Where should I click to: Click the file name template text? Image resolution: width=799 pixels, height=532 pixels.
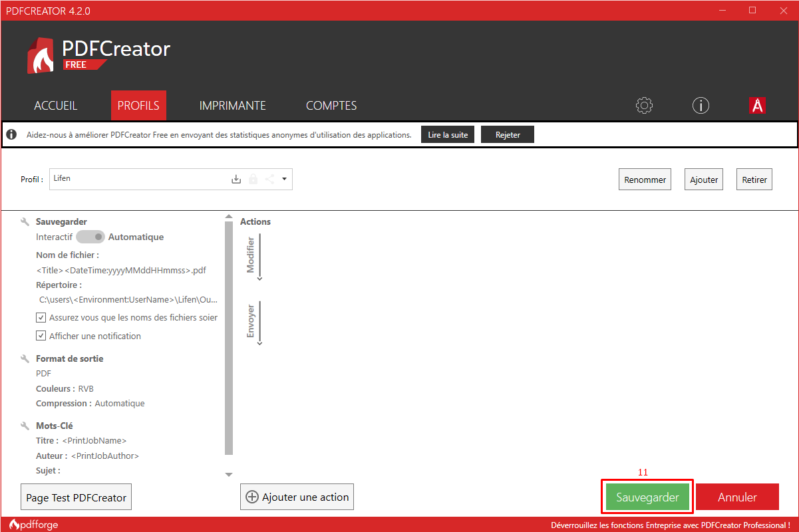click(121, 270)
